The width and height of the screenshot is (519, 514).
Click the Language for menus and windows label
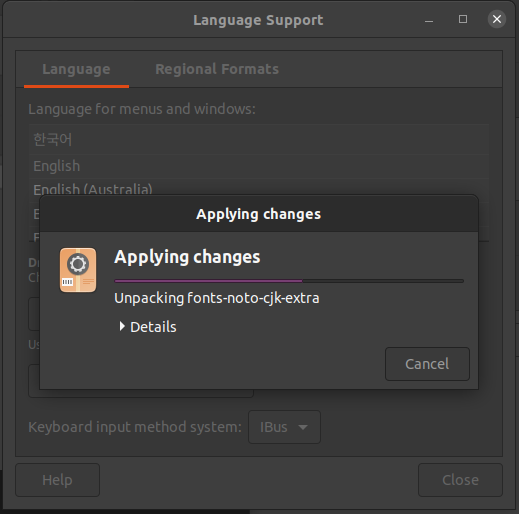[x=142, y=109]
